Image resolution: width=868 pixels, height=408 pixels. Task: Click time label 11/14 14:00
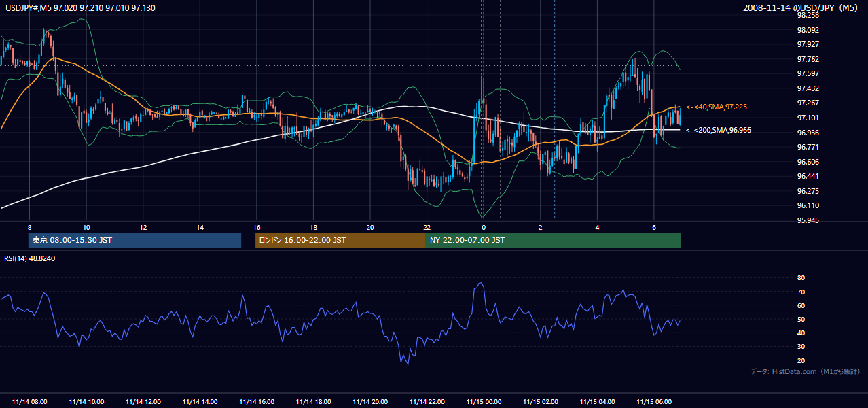pyautogui.click(x=200, y=402)
